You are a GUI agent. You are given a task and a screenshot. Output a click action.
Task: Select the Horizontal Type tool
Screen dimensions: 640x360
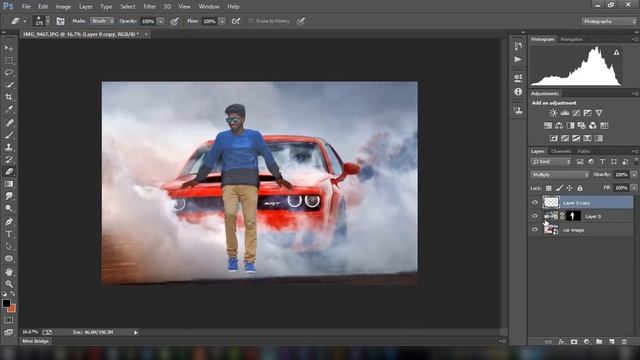[9, 234]
